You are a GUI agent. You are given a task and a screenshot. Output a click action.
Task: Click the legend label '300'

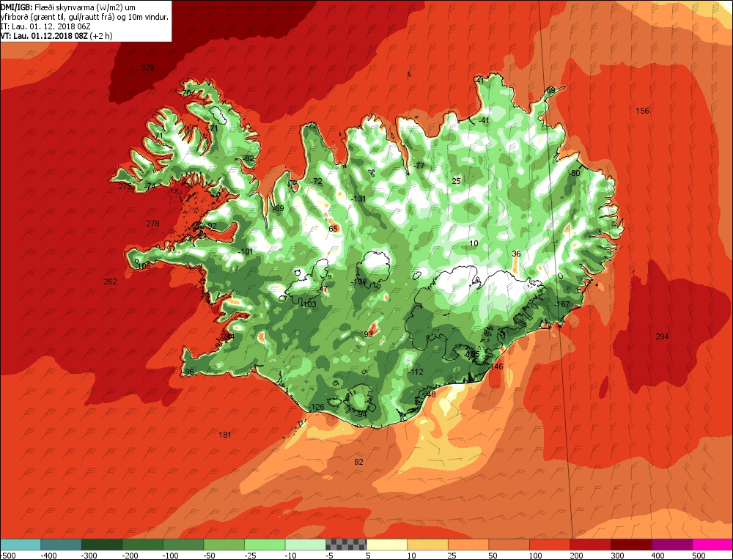pos(617,556)
